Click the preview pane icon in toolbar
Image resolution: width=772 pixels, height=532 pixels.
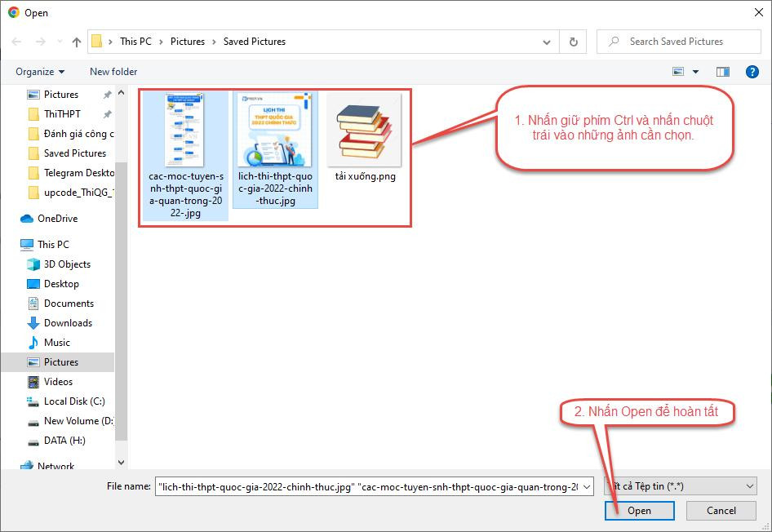722,72
